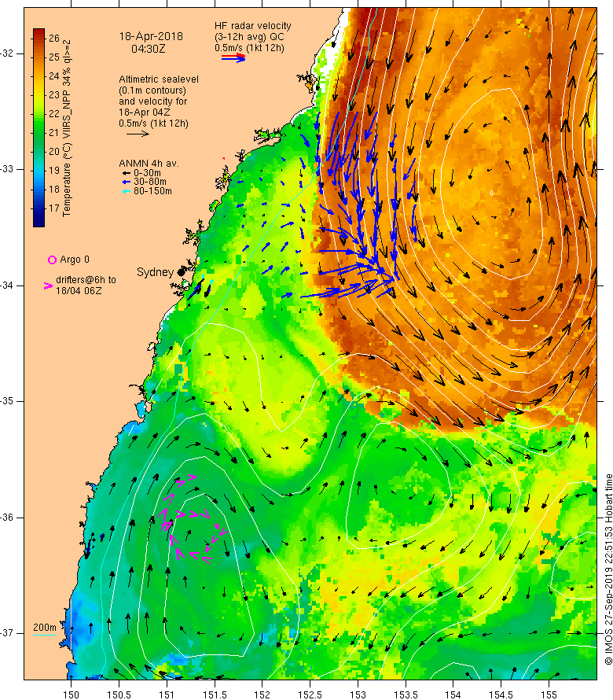Click the date label 18-Apr-2018
This screenshot has height=700, width=613.
click(x=151, y=37)
